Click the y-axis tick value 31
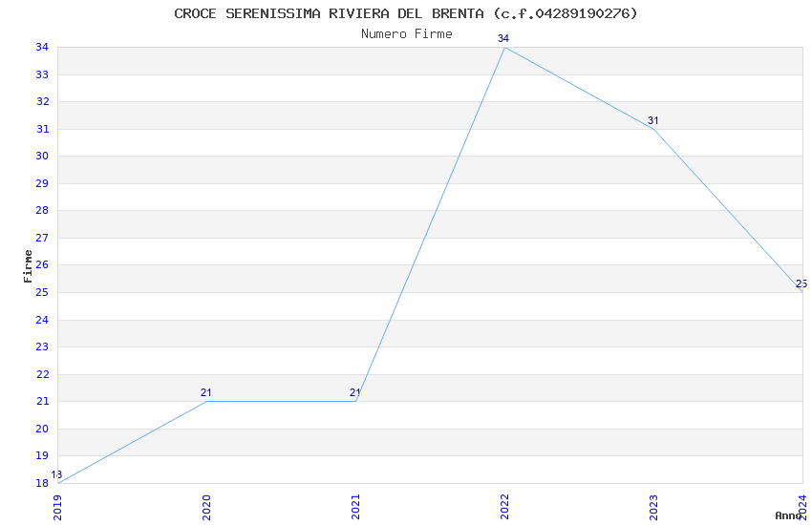 click(x=42, y=129)
